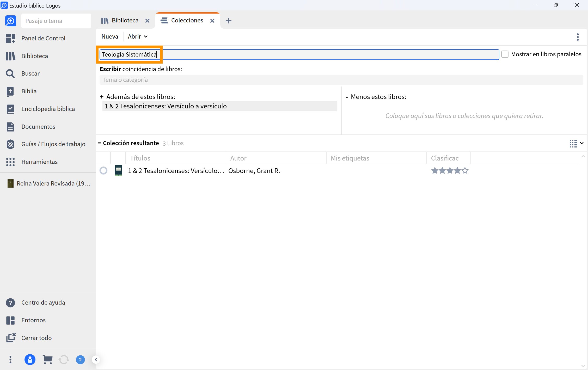This screenshot has width=588, height=370.
Task: Close the Colecciones tab
Action: [x=212, y=21]
